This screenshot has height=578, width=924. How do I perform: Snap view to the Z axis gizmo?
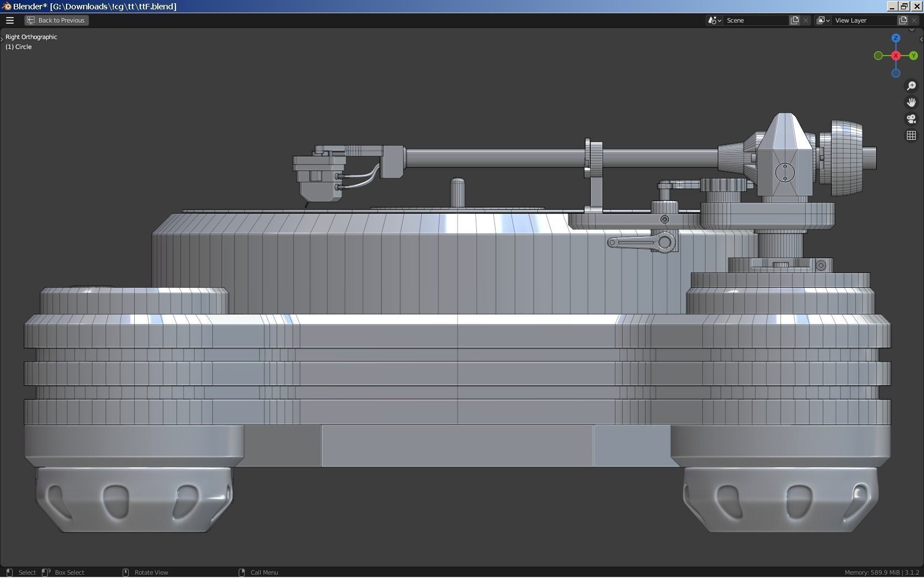[896, 38]
